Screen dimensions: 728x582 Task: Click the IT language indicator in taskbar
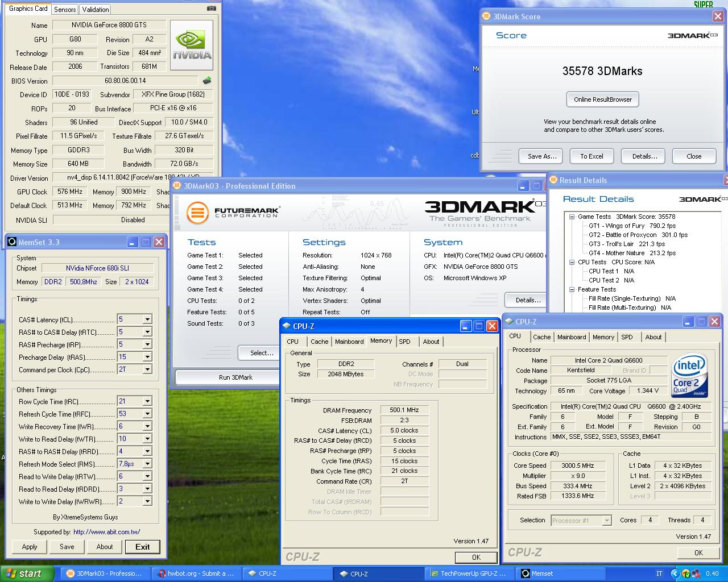(659, 573)
